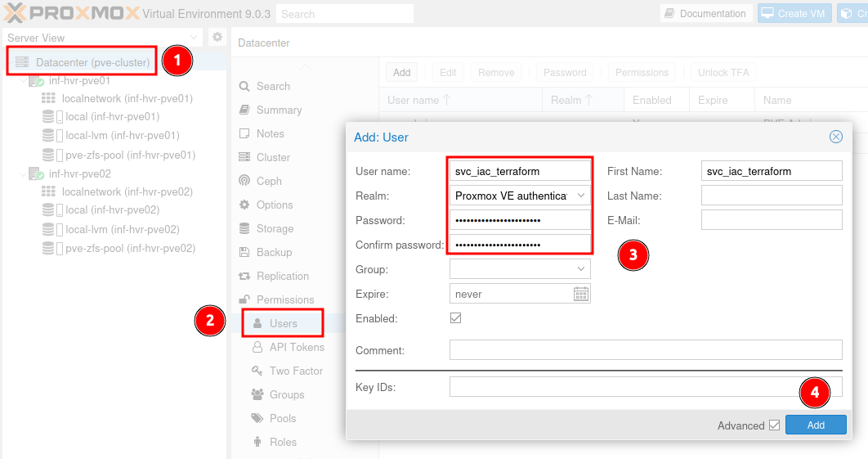Focus the Last Name field

coord(772,195)
